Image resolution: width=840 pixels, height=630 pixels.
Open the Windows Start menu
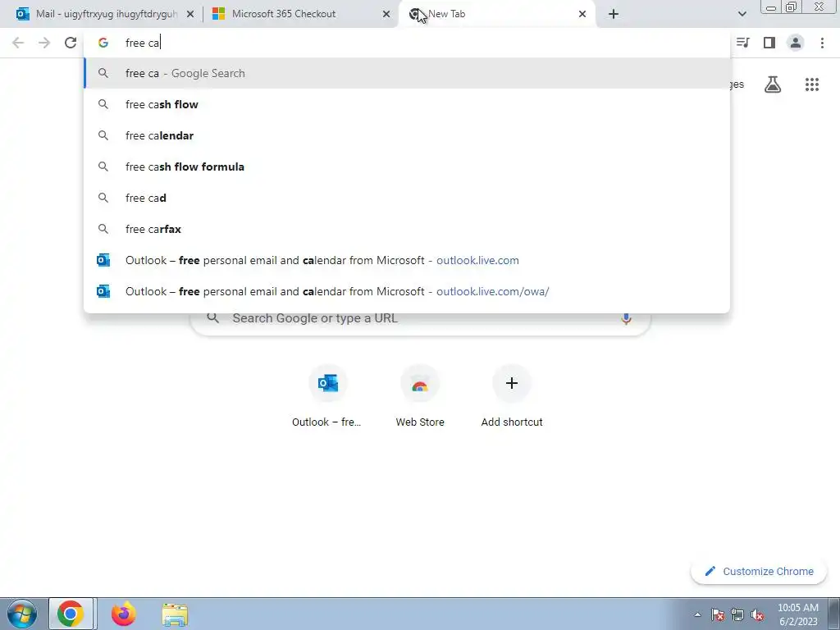[x=22, y=614]
